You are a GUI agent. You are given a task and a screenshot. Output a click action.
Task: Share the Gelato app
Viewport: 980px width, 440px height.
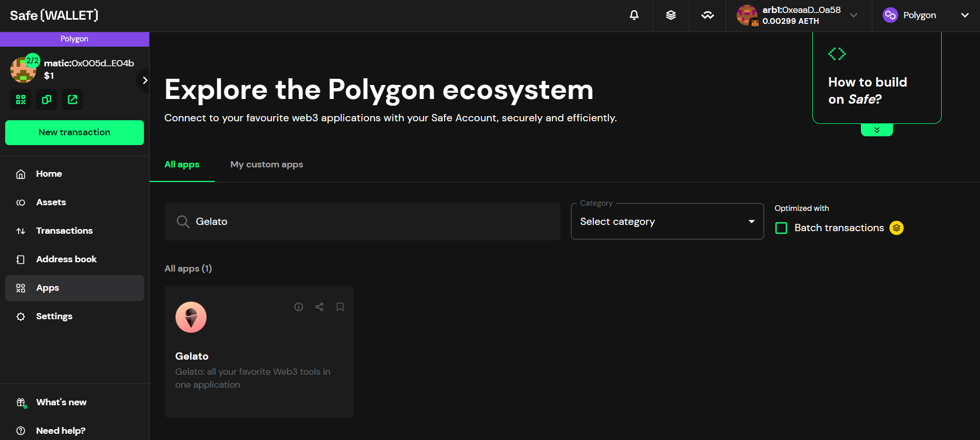coord(319,307)
